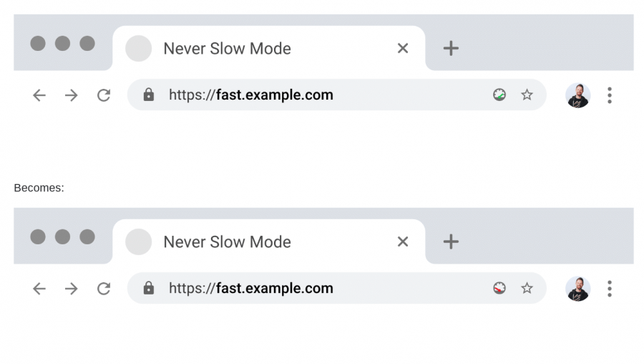Click the forward arrow in the top browser

(72, 95)
